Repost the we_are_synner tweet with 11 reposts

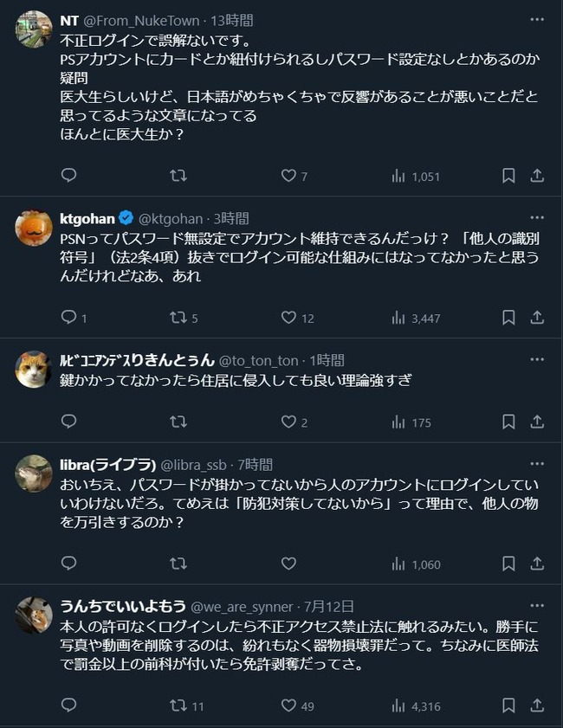[x=187, y=705]
